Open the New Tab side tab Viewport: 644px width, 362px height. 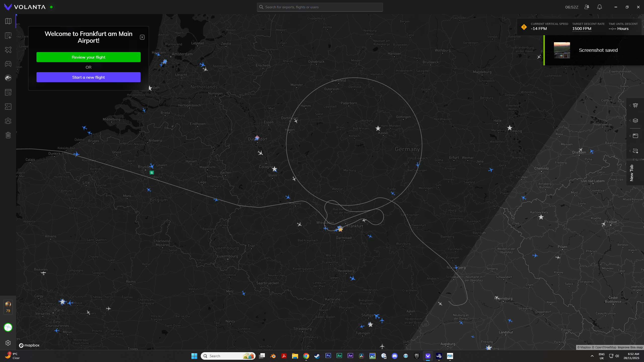click(x=632, y=173)
